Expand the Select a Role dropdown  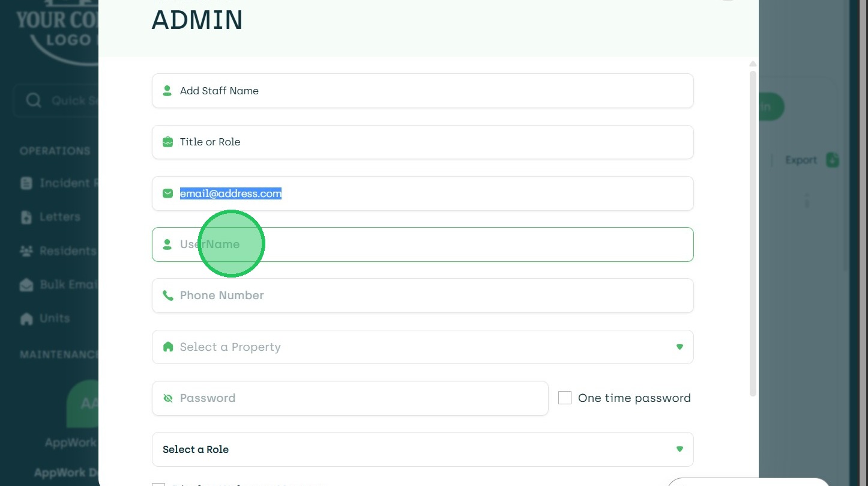[423, 449]
